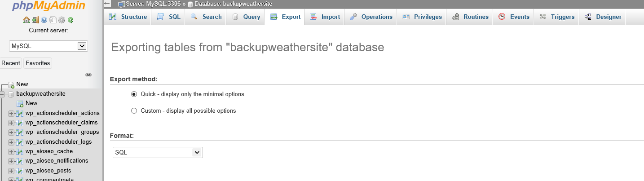Open the Format SQL dropdown
This screenshot has width=644, height=181.
[x=158, y=153]
